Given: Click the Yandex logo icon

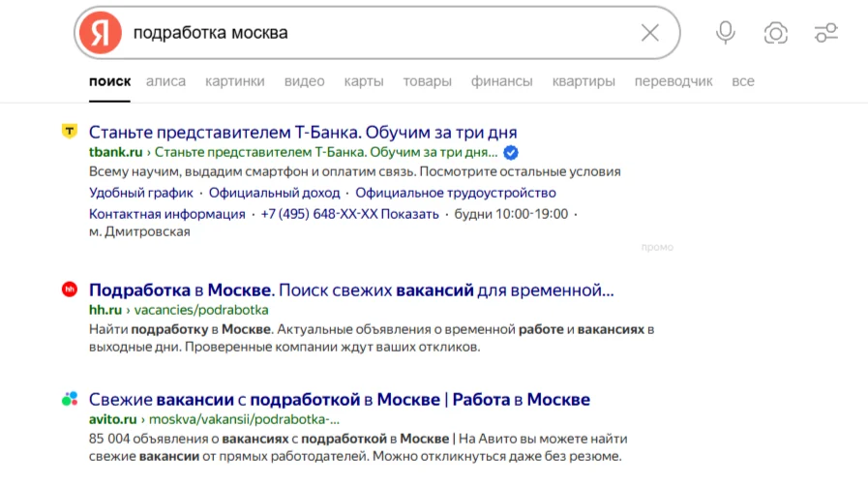Looking at the screenshot, I should coord(101,33).
